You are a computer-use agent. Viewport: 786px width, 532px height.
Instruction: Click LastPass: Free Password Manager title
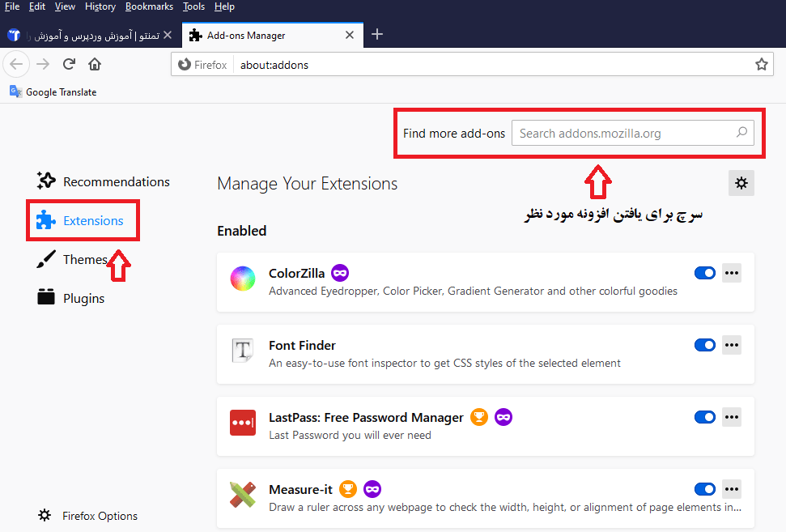tap(367, 418)
